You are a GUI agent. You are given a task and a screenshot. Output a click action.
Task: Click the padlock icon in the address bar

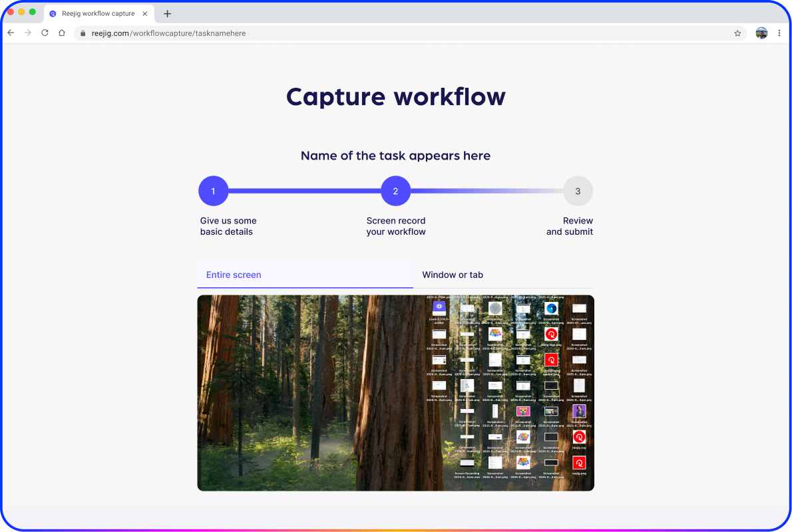tap(82, 32)
